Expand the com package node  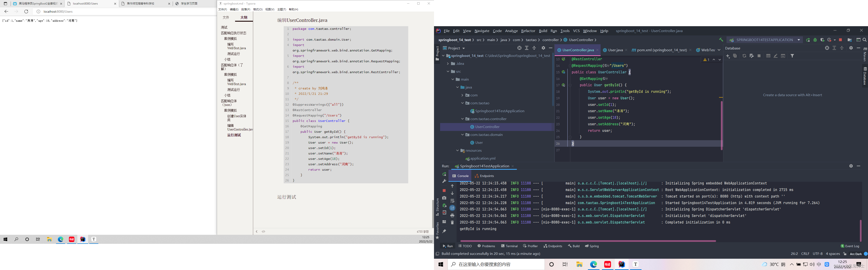pyautogui.click(x=462, y=95)
